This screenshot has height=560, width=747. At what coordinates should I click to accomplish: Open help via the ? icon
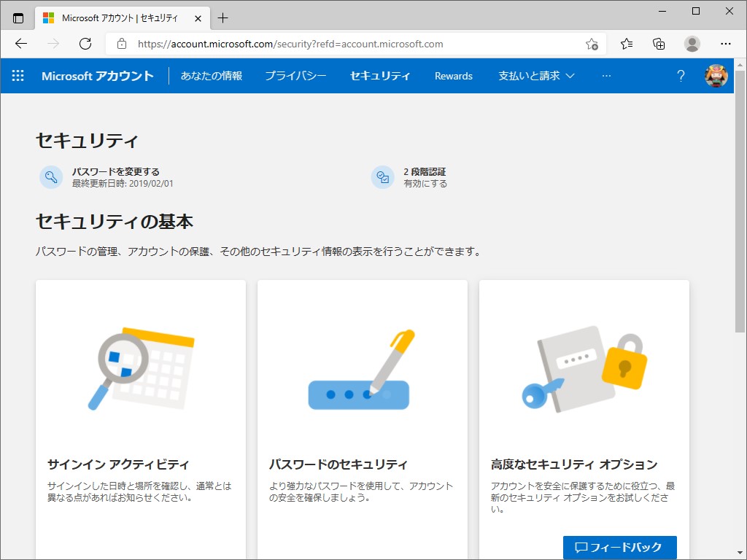coord(681,76)
